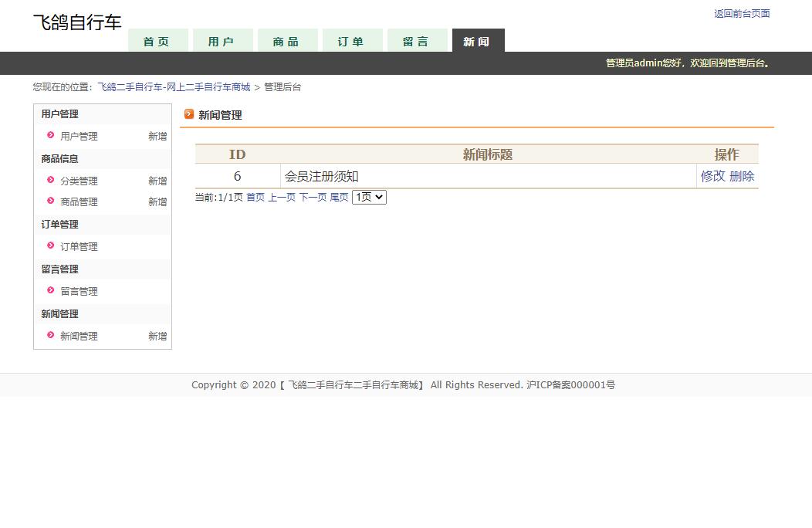
Task: Select the 留言 tab
Action: (x=417, y=41)
